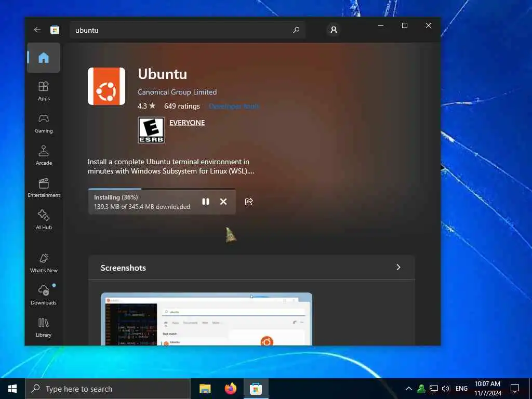Click the search magnifier icon in Store

pyautogui.click(x=296, y=30)
